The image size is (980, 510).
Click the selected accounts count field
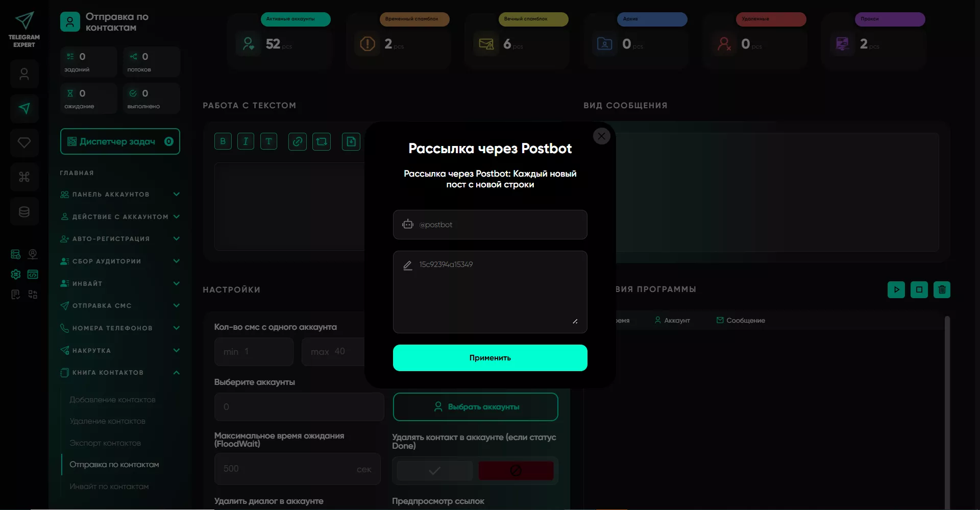click(299, 407)
